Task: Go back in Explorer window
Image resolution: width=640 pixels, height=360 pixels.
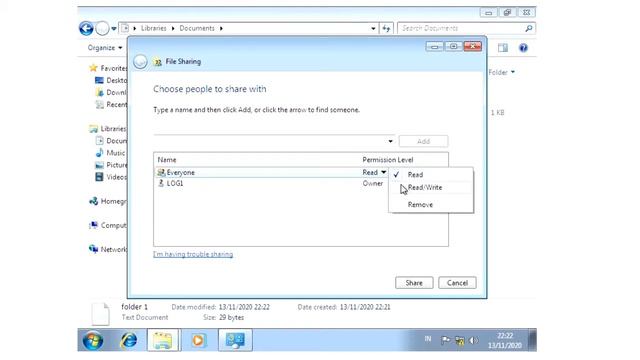Action: (86, 29)
